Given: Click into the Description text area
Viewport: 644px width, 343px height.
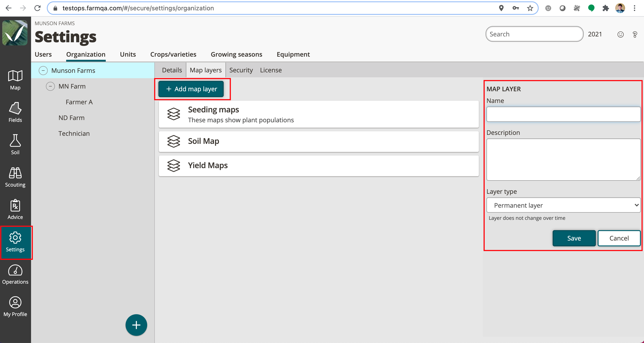Looking at the screenshot, I should [x=563, y=160].
